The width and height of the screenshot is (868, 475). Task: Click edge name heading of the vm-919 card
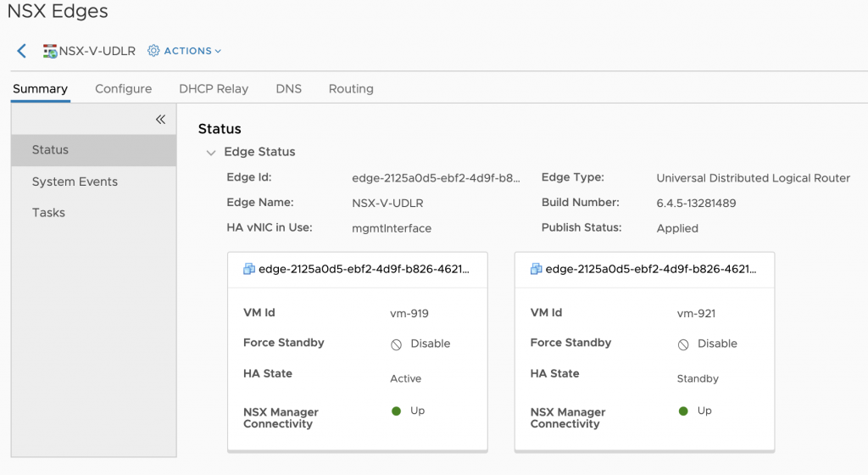[x=364, y=269]
